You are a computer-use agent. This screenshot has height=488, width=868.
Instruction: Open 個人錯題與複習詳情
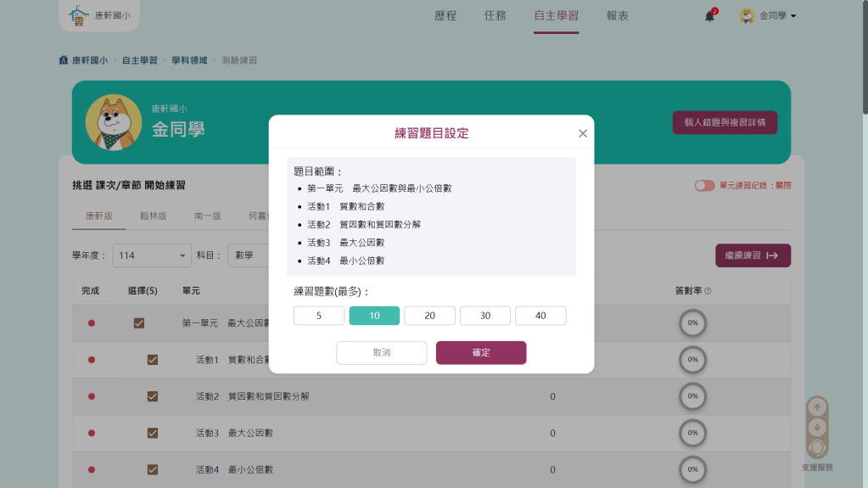(x=725, y=122)
